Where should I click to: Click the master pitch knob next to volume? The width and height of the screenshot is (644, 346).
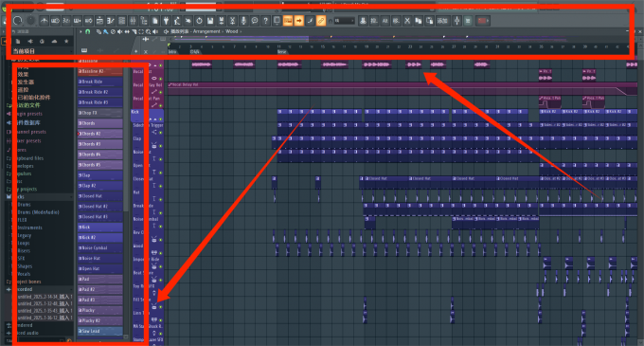tap(31, 21)
